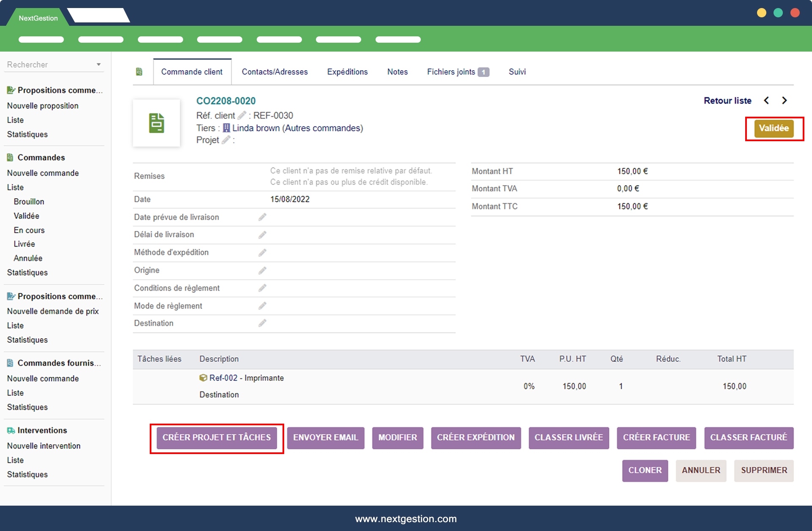Go to previous order with left chevron
This screenshot has width=812, height=531.
[x=766, y=101]
